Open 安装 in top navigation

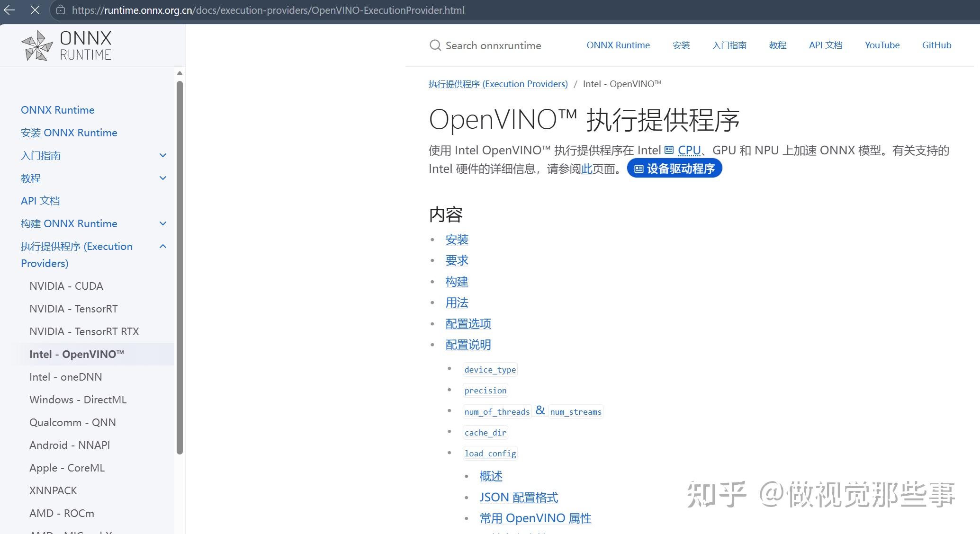681,45
